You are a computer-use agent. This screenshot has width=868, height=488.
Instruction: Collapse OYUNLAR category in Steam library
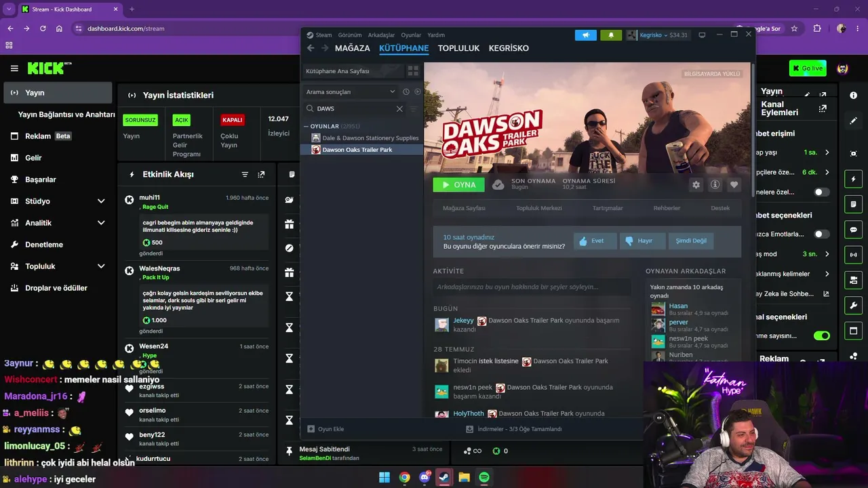click(x=307, y=127)
